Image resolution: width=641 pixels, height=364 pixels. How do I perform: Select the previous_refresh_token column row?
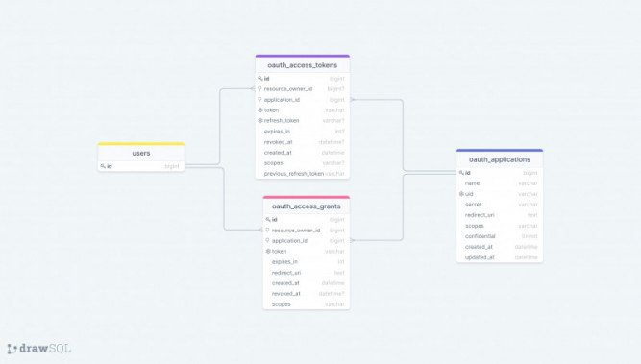coord(303,174)
